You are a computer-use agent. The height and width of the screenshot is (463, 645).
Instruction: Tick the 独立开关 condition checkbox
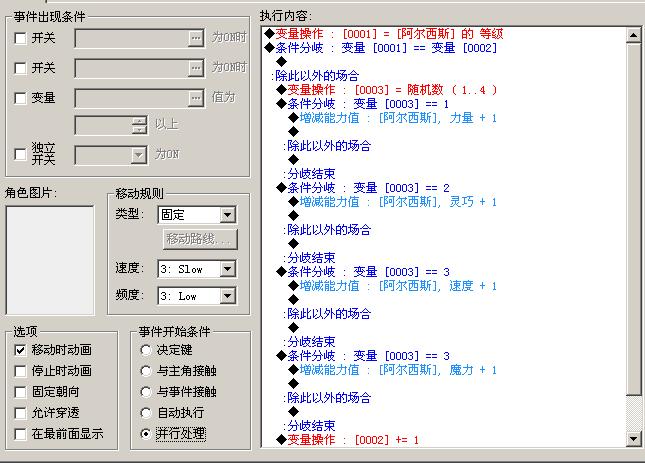tap(20, 154)
